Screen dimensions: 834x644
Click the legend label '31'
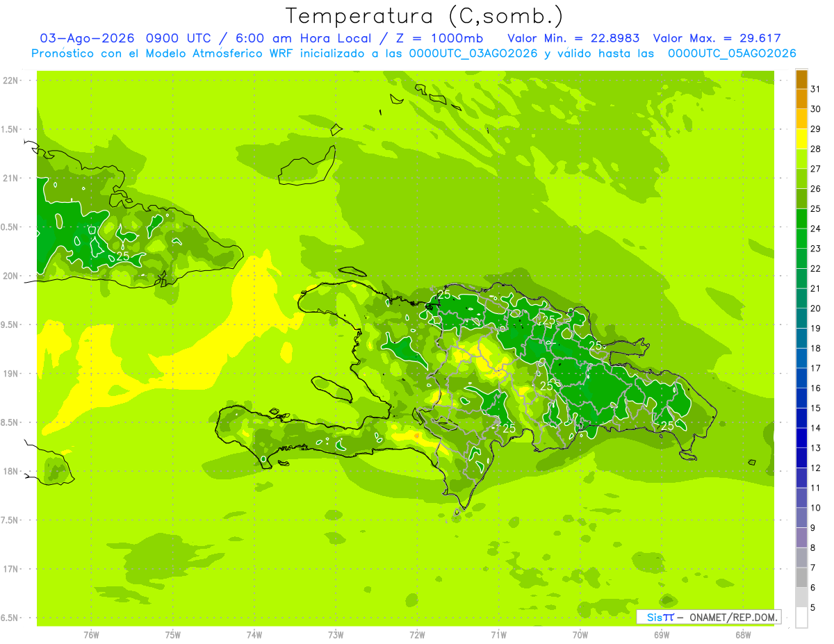tap(816, 89)
